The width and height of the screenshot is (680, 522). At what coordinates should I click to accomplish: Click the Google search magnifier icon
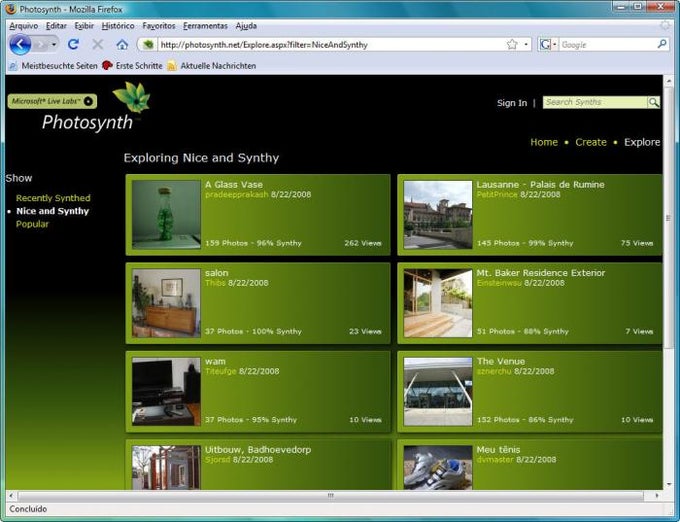[x=662, y=44]
